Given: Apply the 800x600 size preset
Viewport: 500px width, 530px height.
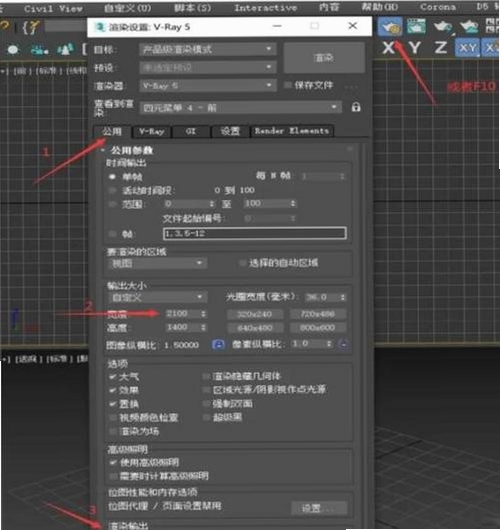Looking at the screenshot, I should [318, 328].
